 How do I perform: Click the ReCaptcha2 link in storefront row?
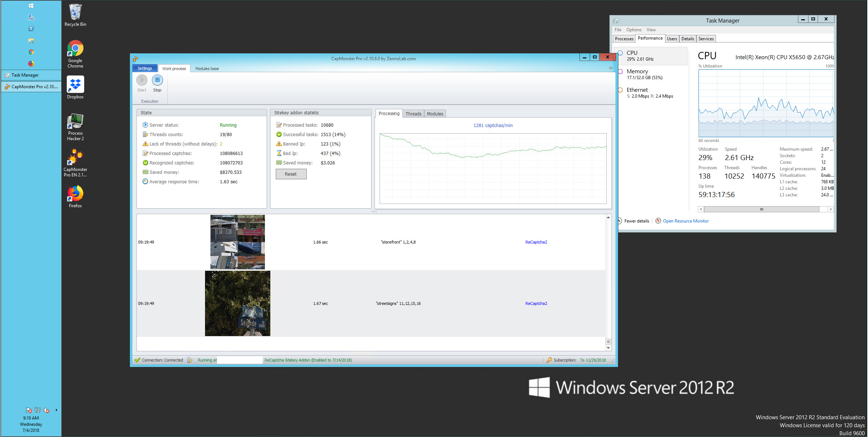coord(536,242)
